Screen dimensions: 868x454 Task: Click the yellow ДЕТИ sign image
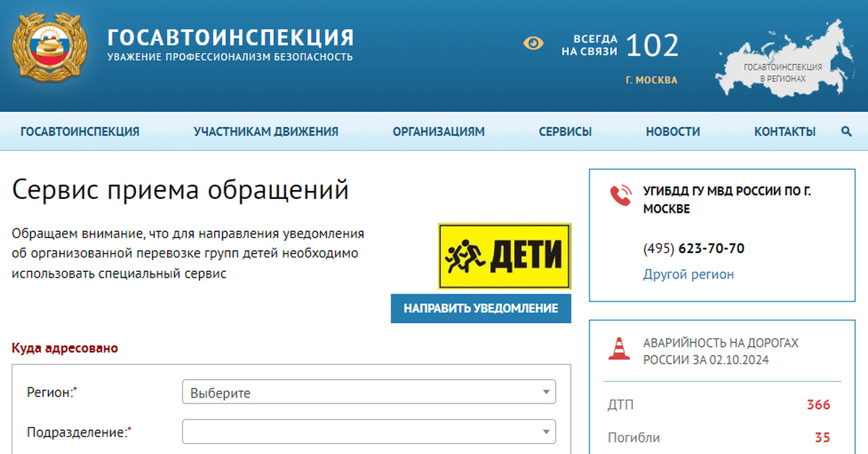coord(505,256)
